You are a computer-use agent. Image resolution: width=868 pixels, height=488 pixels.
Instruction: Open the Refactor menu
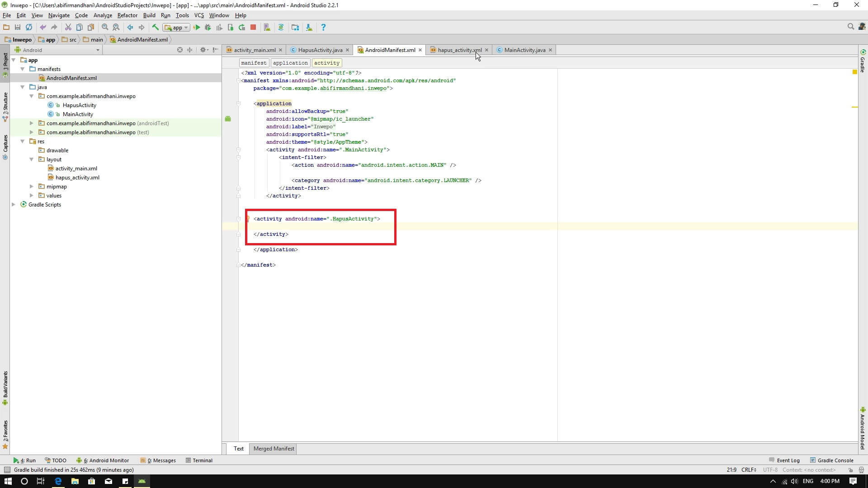tap(127, 15)
